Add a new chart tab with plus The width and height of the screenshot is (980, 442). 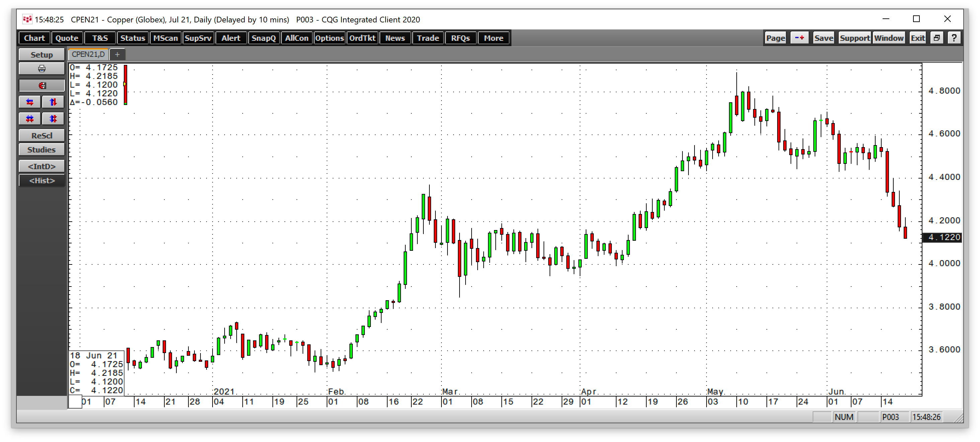tap(117, 55)
